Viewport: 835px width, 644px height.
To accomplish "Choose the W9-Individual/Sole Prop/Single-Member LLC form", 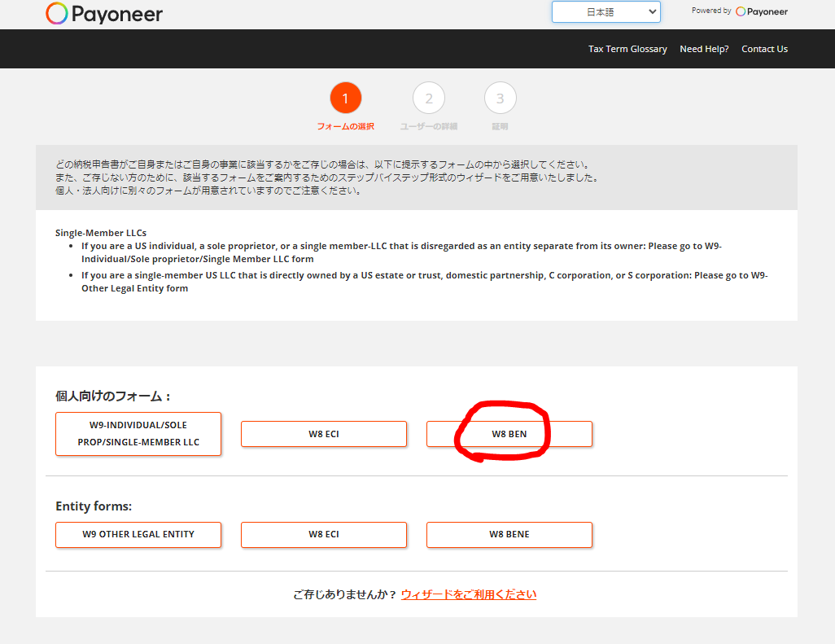I will coord(138,434).
